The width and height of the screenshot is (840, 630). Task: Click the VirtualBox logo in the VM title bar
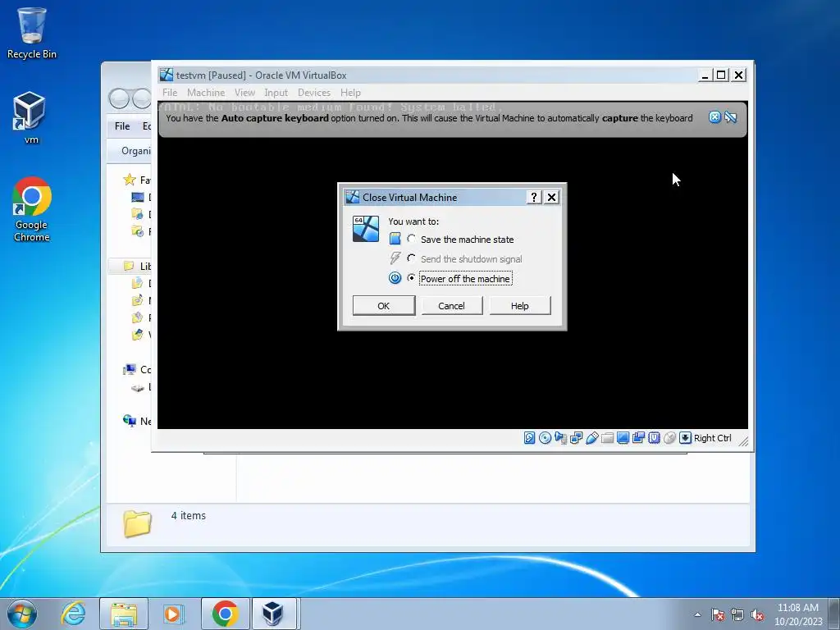167,75
